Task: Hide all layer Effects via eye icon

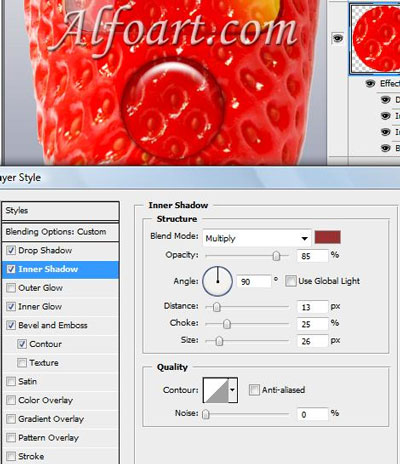Action: click(370, 83)
